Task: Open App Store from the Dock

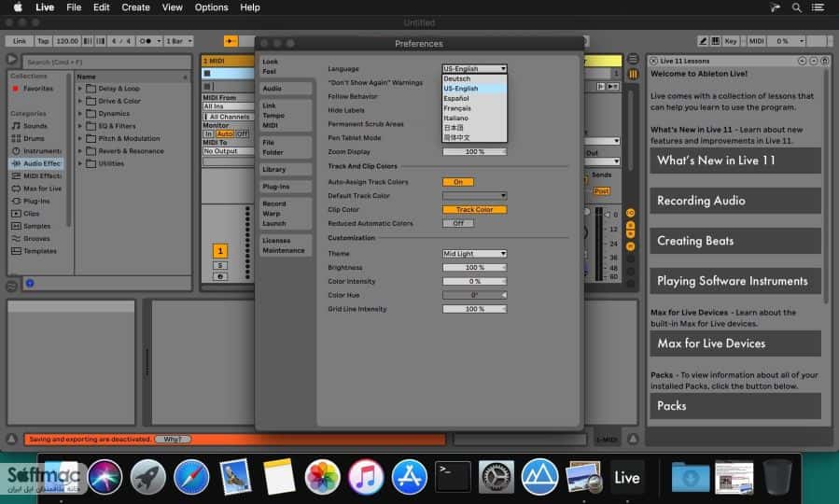Action: click(x=410, y=477)
